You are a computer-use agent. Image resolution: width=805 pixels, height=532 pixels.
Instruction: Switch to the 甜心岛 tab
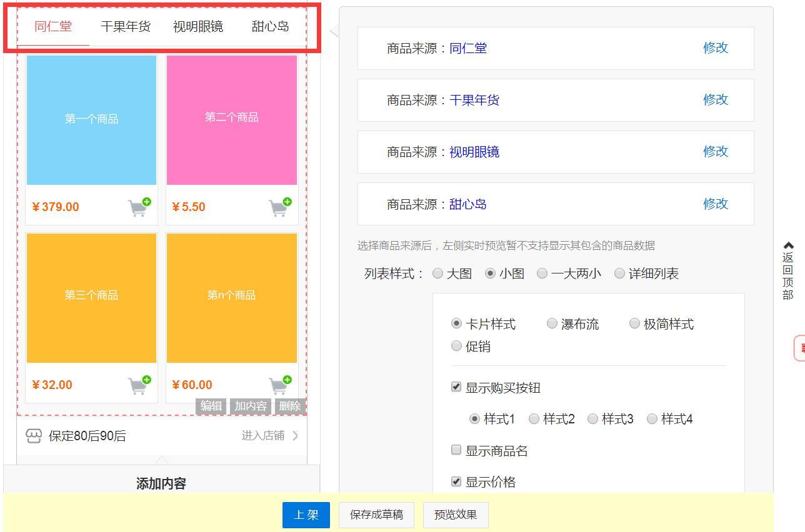pyautogui.click(x=271, y=26)
